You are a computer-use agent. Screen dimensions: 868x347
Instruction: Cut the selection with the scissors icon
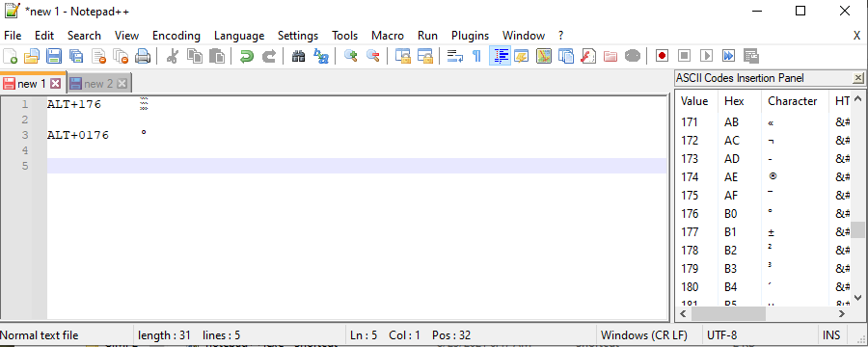(173, 56)
